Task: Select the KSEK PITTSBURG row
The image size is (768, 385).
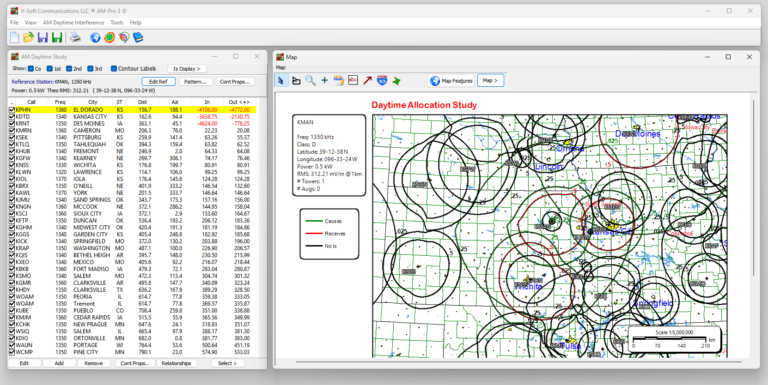Action: click(132, 138)
